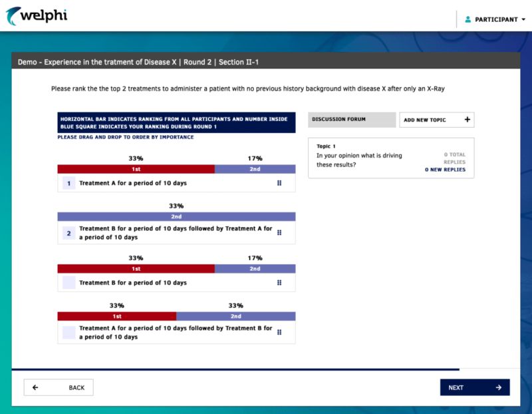Click the drag handle on Treatment A card

pyautogui.click(x=279, y=183)
